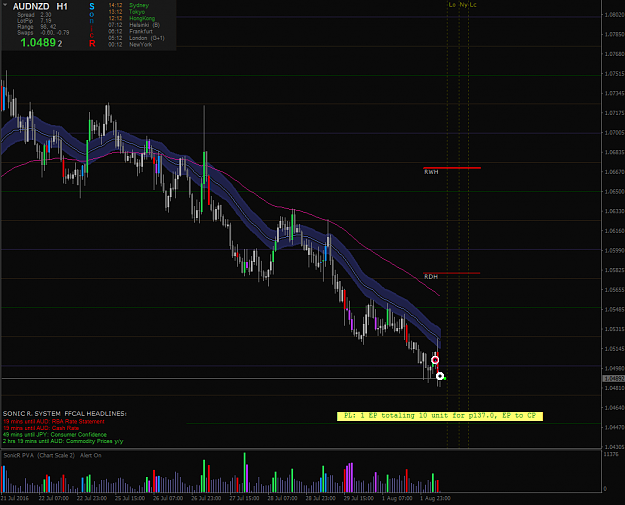625x505 pixels.
Task: Click the current price tag 1.04892 on axis
Action: click(614, 378)
